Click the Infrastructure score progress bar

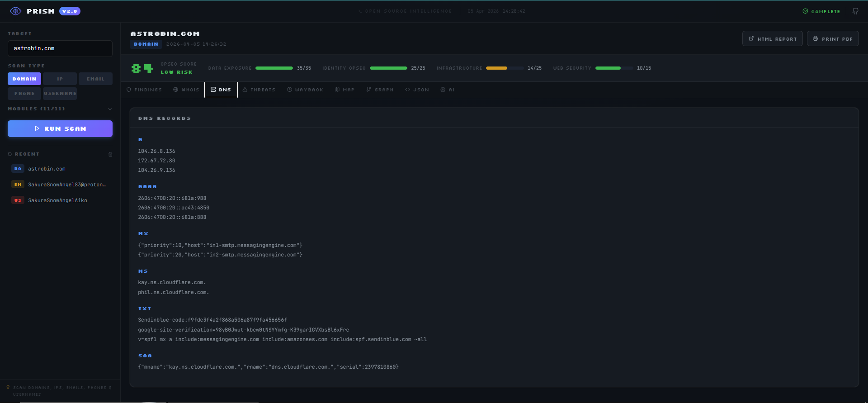pyautogui.click(x=504, y=68)
